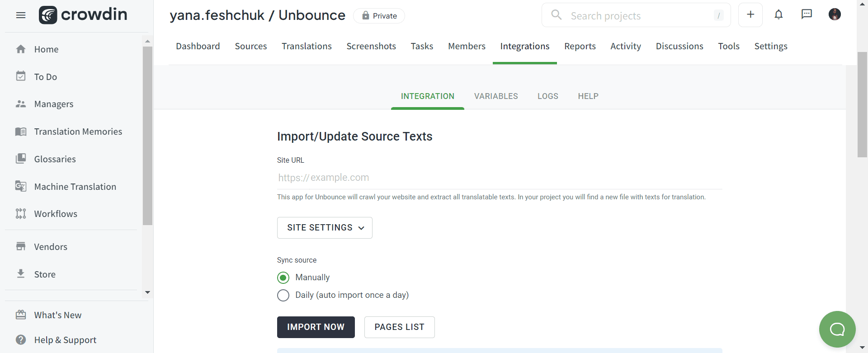Open the Screenshots tab
The height and width of the screenshot is (353, 868).
(x=371, y=46)
